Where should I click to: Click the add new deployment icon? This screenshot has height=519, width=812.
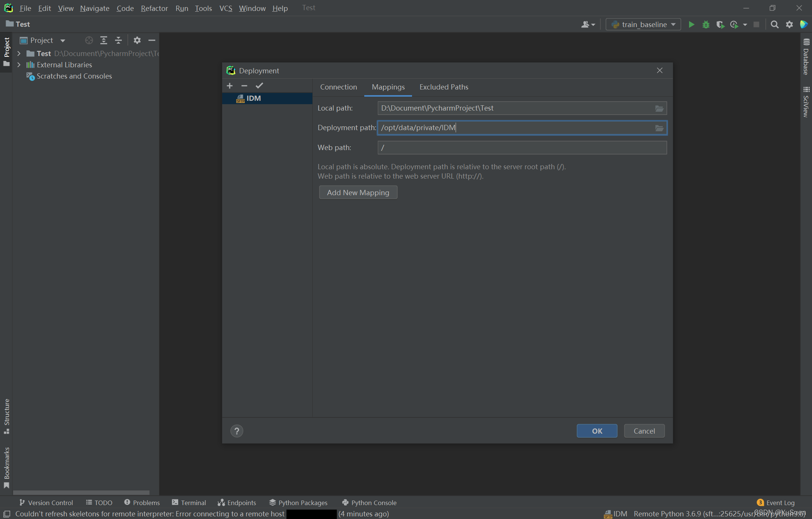pyautogui.click(x=230, y=85)
